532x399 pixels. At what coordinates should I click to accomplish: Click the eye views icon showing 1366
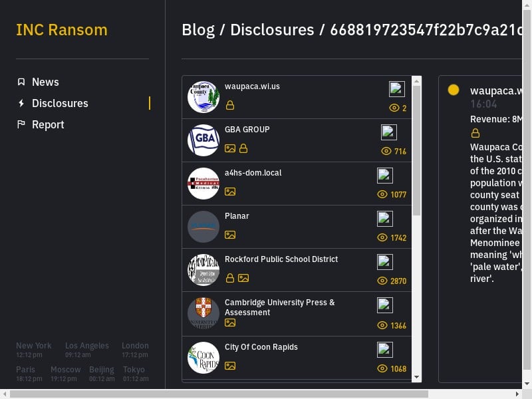(x=382, y=325)
